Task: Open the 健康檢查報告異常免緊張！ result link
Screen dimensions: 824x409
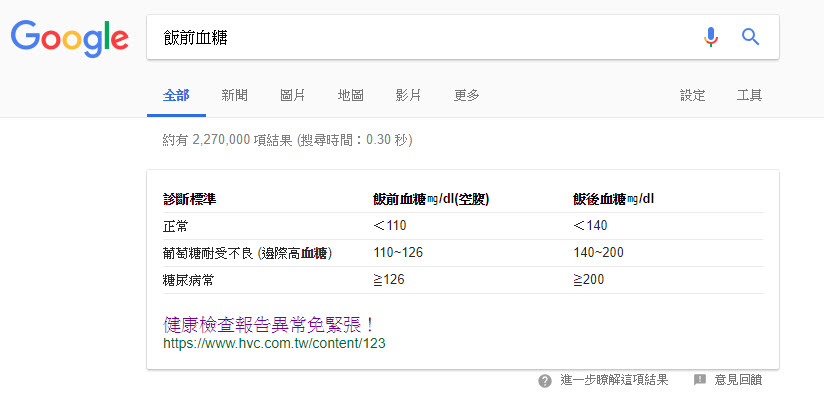Action: click(x=269, y=325)
